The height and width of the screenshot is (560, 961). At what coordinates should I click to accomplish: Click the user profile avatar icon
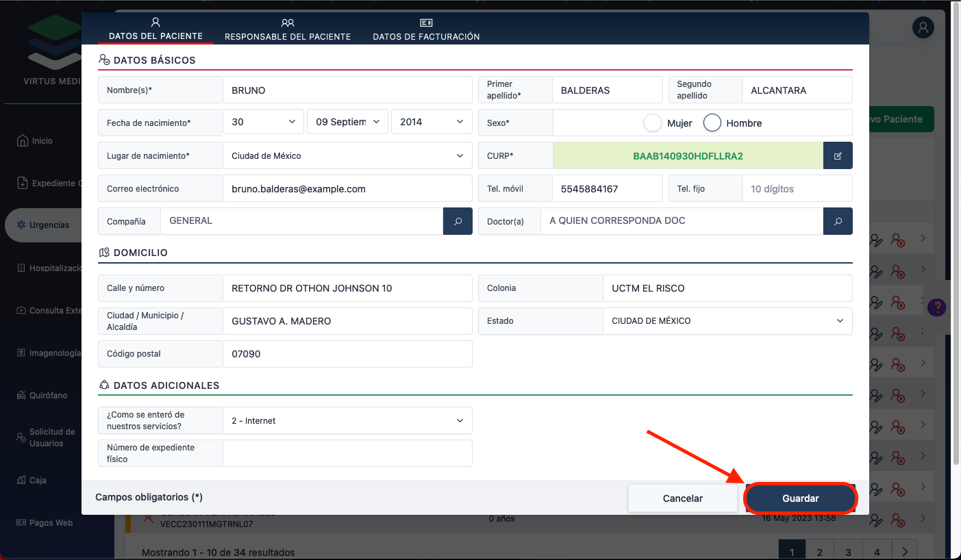tap(923, 28)
